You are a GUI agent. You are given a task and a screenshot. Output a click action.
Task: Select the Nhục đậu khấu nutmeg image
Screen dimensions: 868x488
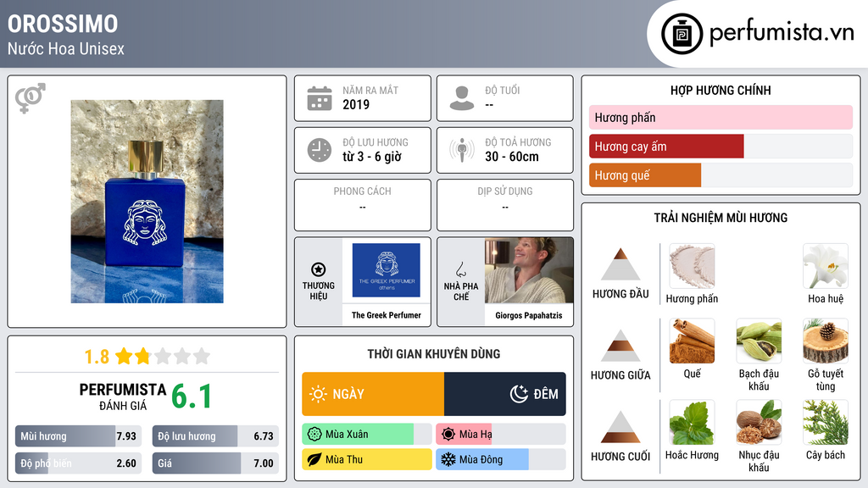tap(759, 422)
